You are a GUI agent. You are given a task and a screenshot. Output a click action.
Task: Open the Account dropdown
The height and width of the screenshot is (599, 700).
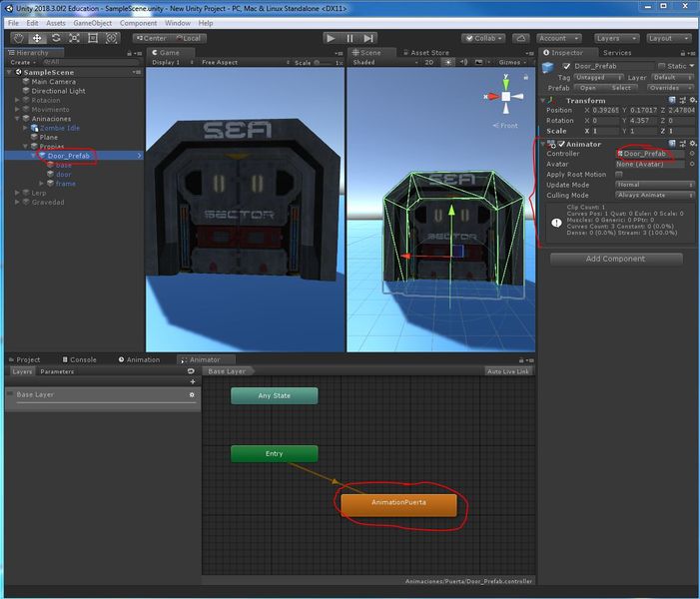[558, 38]
